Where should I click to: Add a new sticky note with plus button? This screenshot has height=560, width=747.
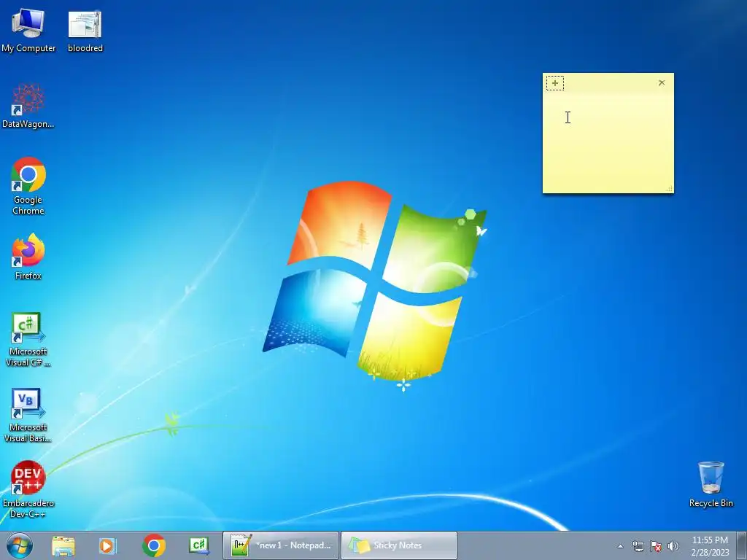pos(555,83)
